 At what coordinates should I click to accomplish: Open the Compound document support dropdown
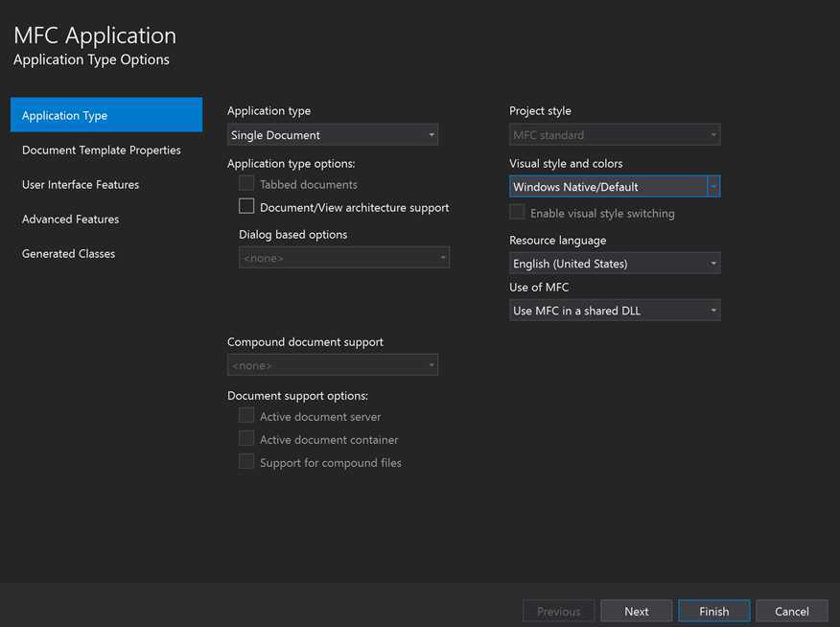click(x=333, y=365)
